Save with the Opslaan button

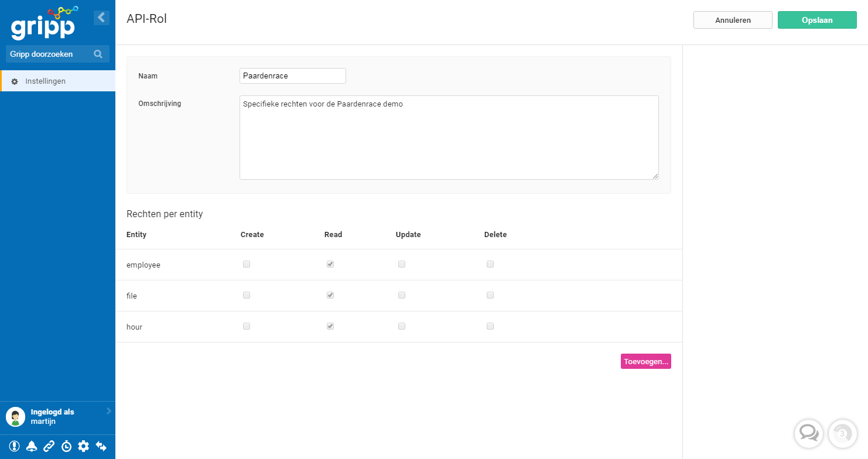pyautogui.click(x=817, y=20)
